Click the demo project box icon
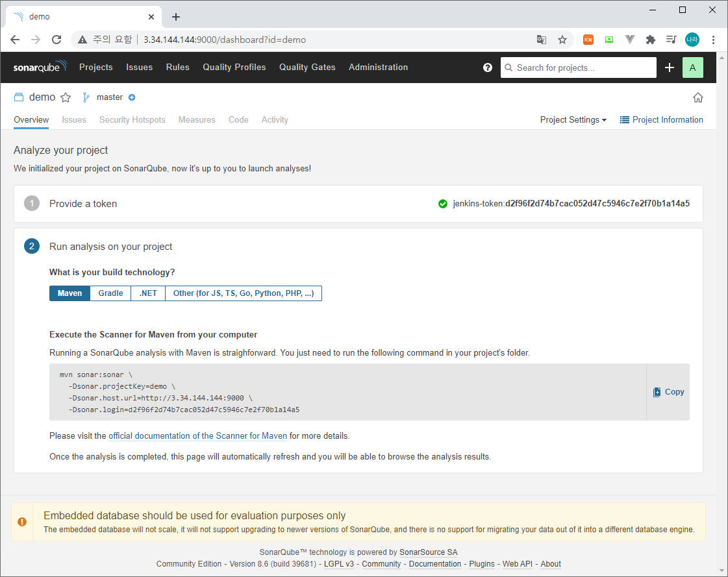This screenshot has width=728, height=577. (x=19, y=97)
